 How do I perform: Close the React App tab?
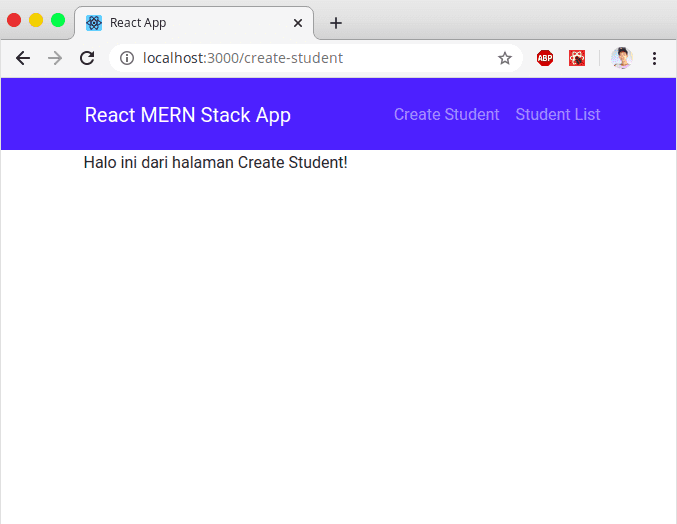click(x=298, y=23)
